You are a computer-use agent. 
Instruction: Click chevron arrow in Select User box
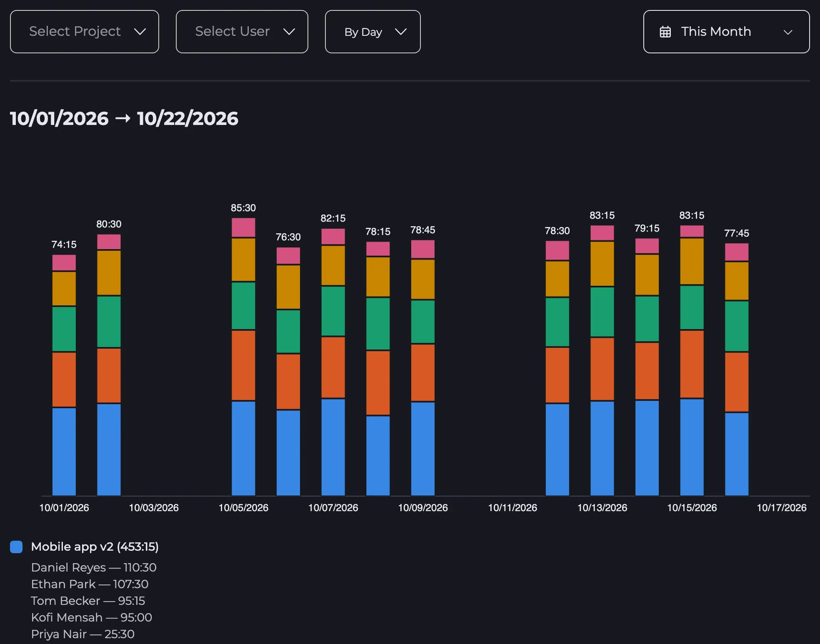pos(289,32)
